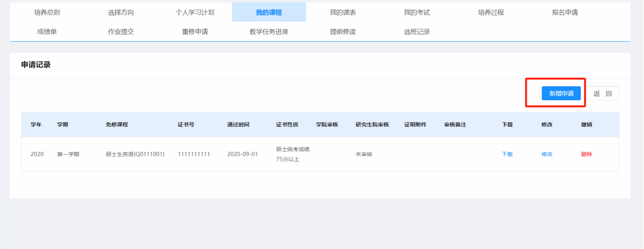644x249 pixels.
Task: Open the 我的考试 tab
Action: pos(417,12)
